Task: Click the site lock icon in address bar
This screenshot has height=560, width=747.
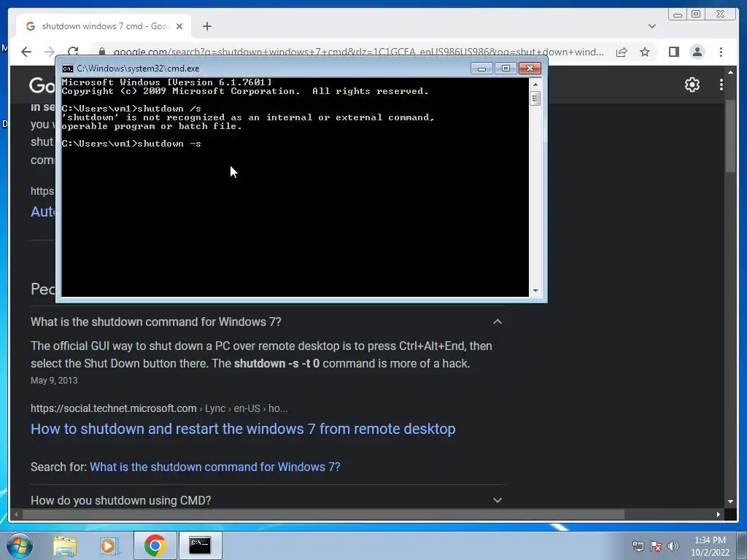Action: point(102,52)
